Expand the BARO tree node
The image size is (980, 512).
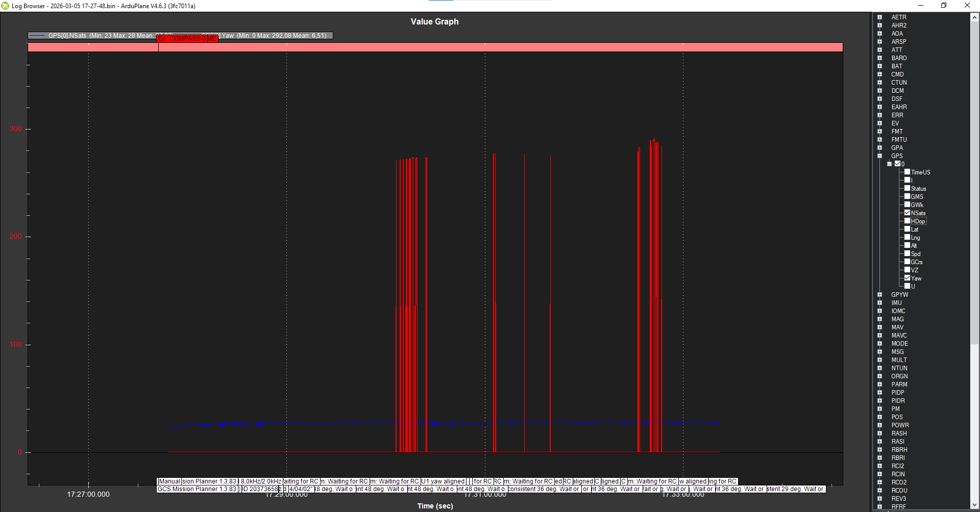pyautogui.click(x=879, y=58)
